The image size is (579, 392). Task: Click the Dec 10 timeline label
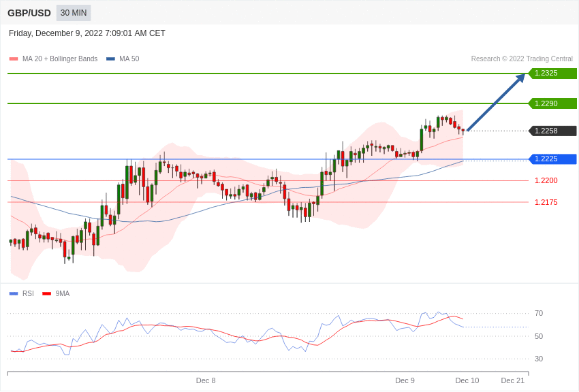coord(467,380)
